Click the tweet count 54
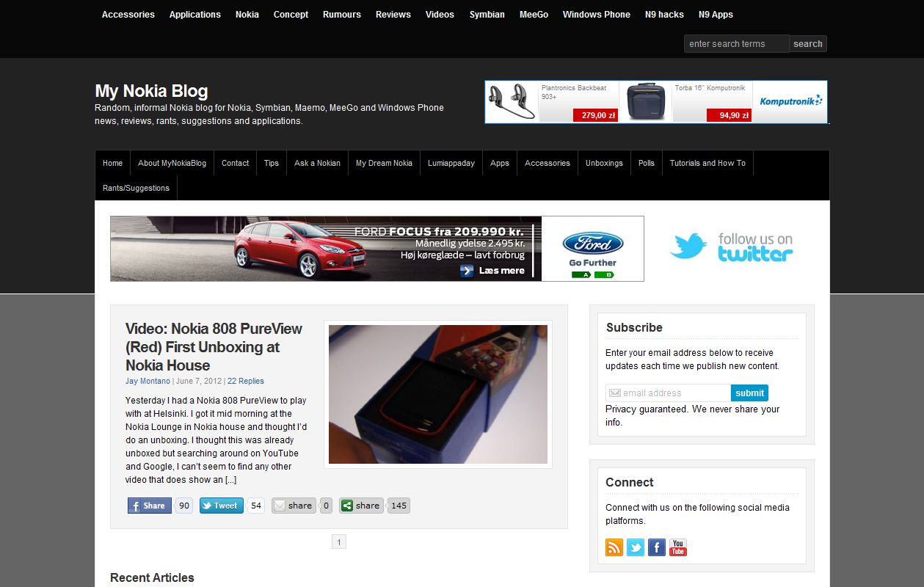Viewport: 924px width, 587px height. click(255, 506)
